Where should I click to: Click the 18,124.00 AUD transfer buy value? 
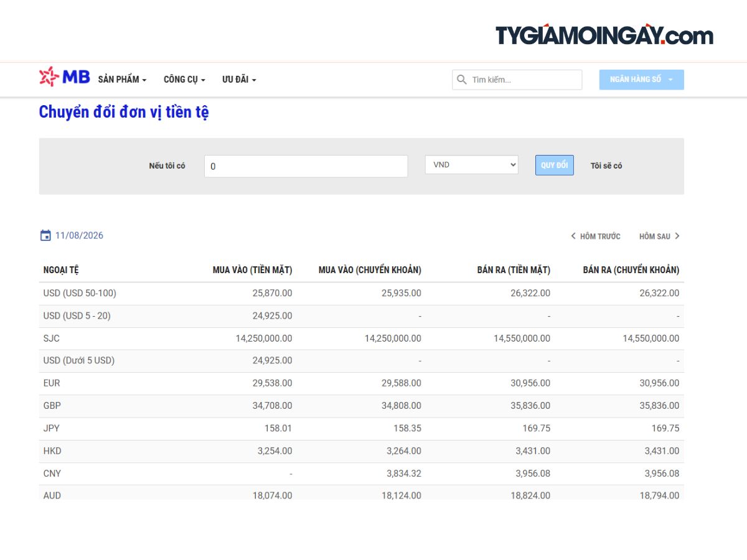click(x=402, y=495)
